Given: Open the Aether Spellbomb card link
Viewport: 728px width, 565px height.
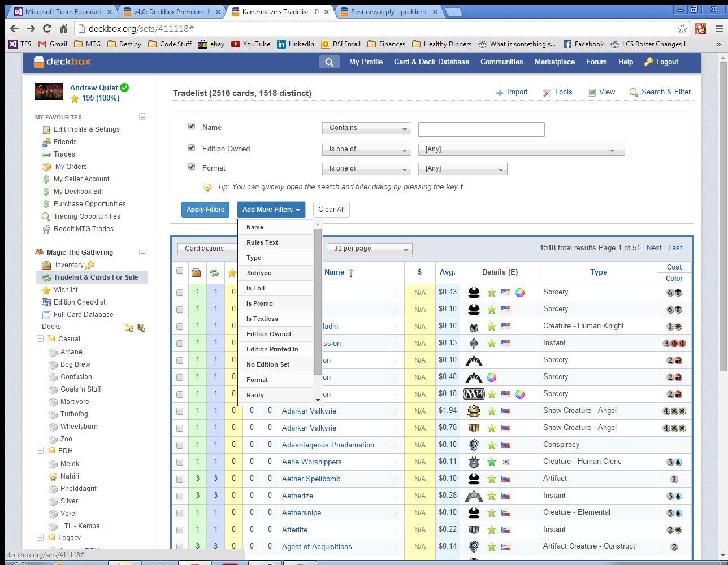Looking at the screenshot, I should point(311,479).
